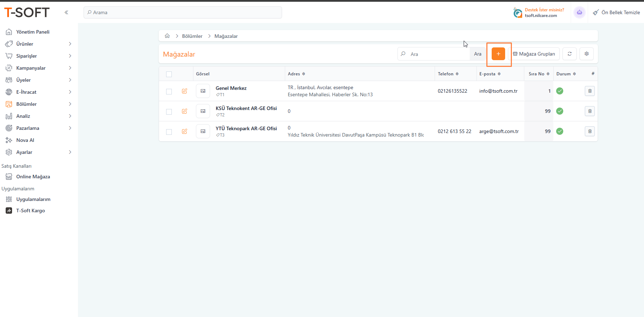Focus the top Arama search field
The width and height of the screenshot is (644, 317).
point(183,12)
